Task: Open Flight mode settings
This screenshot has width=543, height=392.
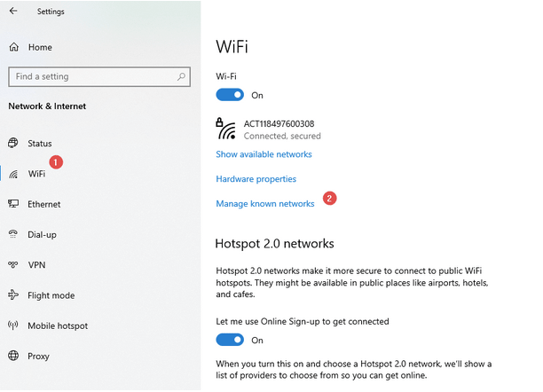Action: coord(51,295)
